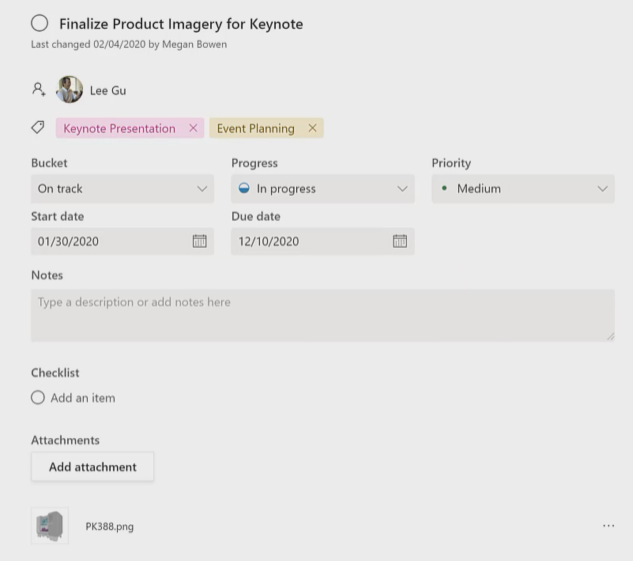This screenshot has height=561, width=633.
Task: Click Lee Gu's profile avatar
Action: pos(69,90)
